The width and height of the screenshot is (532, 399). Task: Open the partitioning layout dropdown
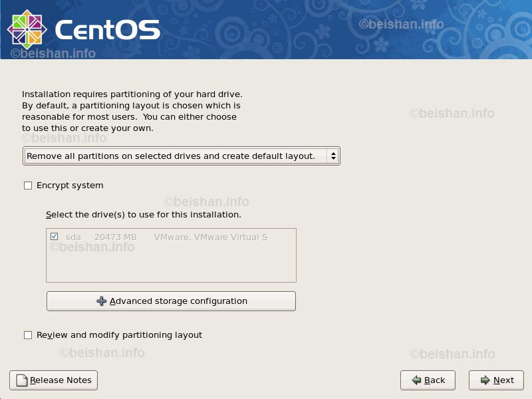181,156
